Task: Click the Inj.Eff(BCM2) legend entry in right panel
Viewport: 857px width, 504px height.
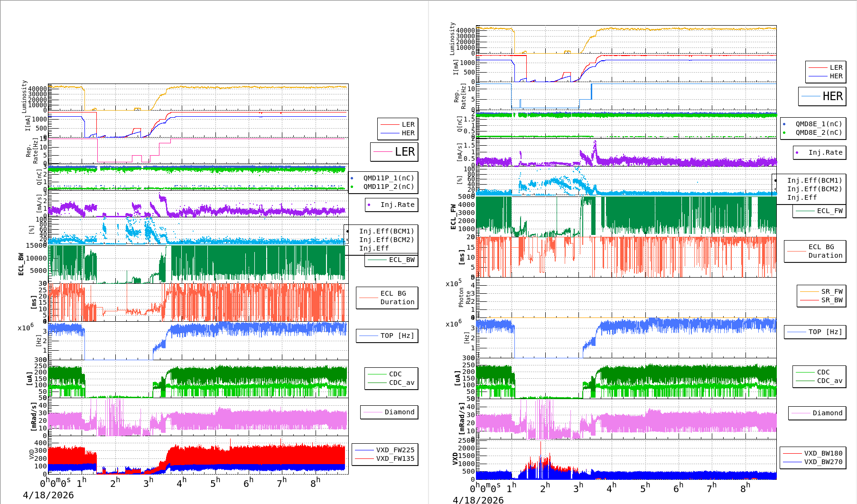Action: click(814, 189)
